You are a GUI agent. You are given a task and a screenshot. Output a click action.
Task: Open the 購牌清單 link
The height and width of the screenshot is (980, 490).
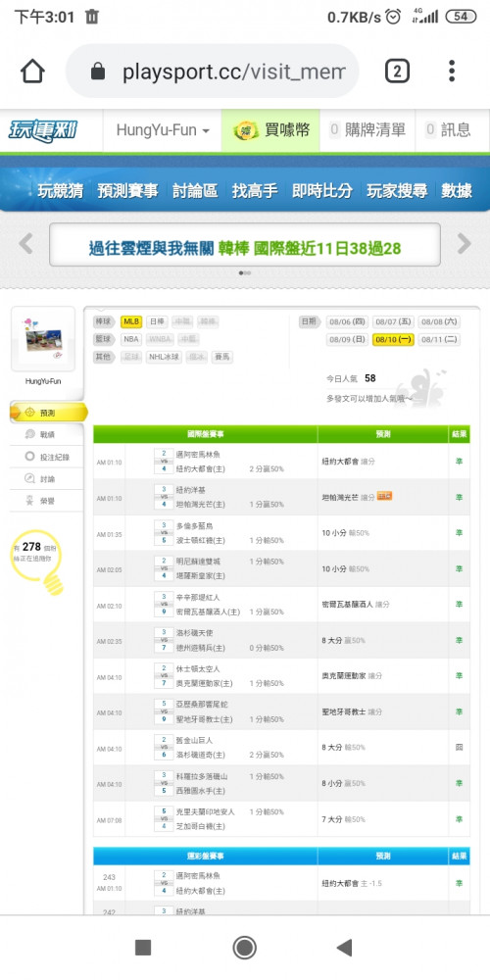(x=367, y=130)
